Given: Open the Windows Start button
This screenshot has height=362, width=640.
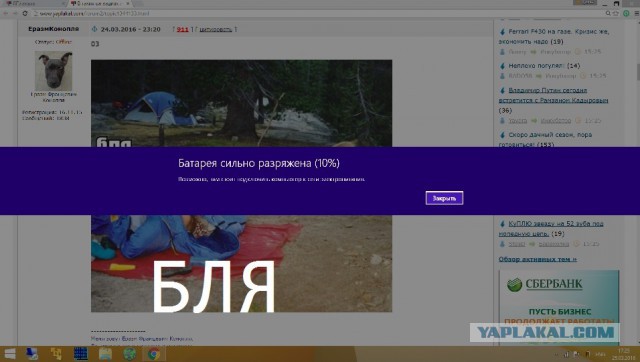Looking at the screenshot, I should click(9, 354).
